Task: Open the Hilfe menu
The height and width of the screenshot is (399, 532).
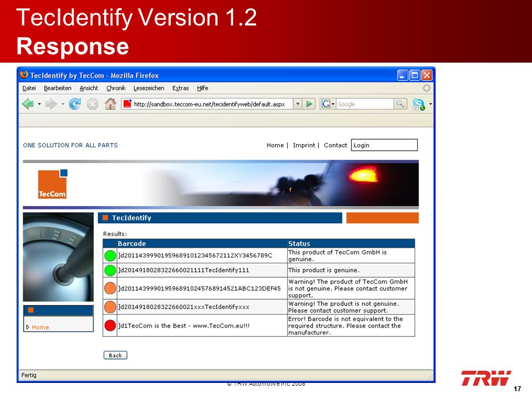Action: pos(203,88)
